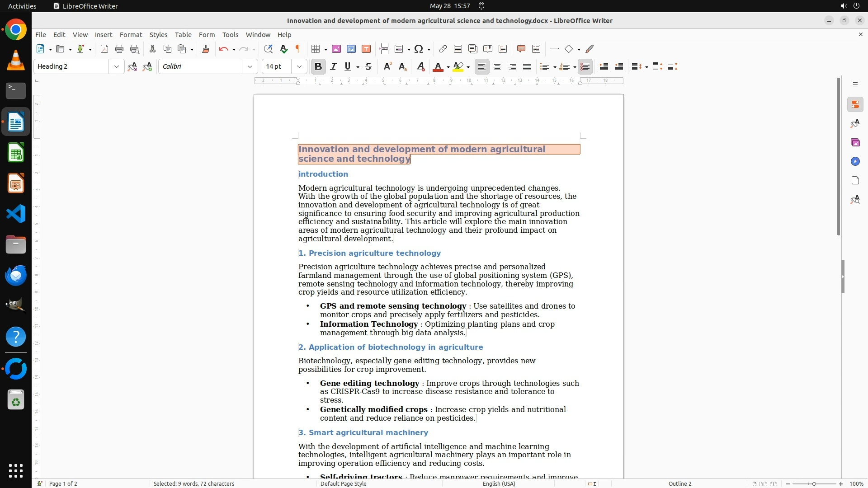868x488 pixels.
Task: Expand the paragraph style dropdown
Action: click(117, 67)
